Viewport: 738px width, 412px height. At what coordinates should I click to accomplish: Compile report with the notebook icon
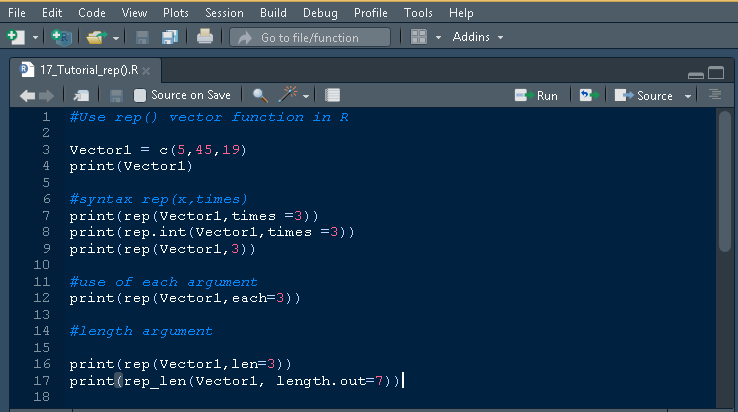click(x=332, y=95)
